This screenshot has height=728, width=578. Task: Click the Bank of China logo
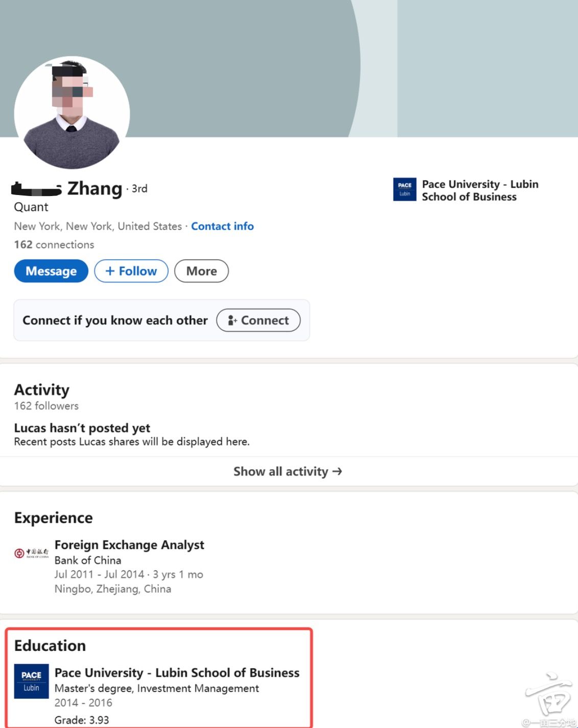coord(32,553)
